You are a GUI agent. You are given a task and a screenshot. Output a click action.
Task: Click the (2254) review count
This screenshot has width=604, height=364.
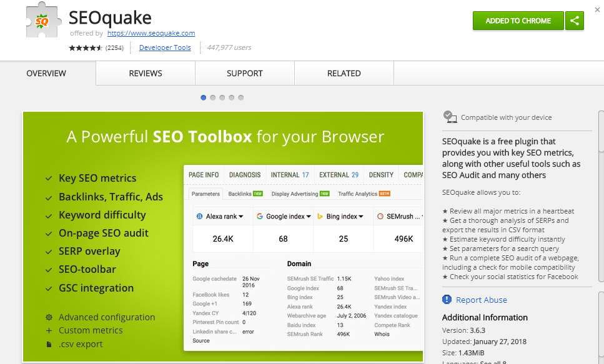click(114, 47)
